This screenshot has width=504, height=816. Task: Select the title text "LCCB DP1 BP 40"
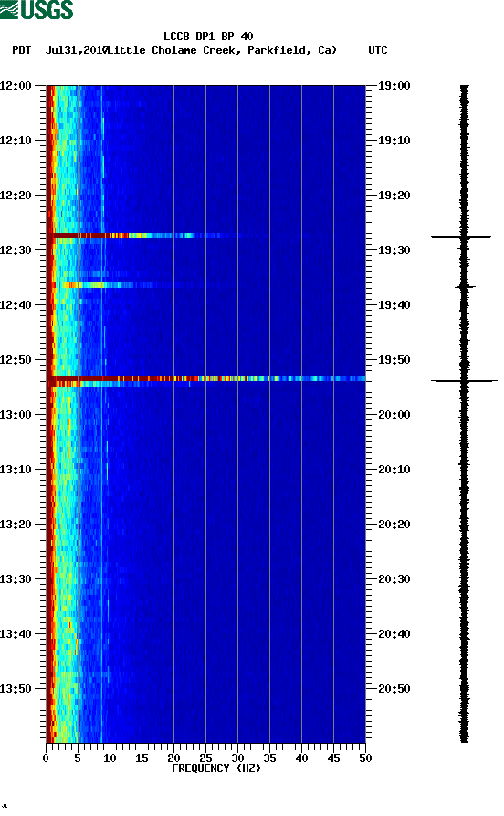point(208,37)
